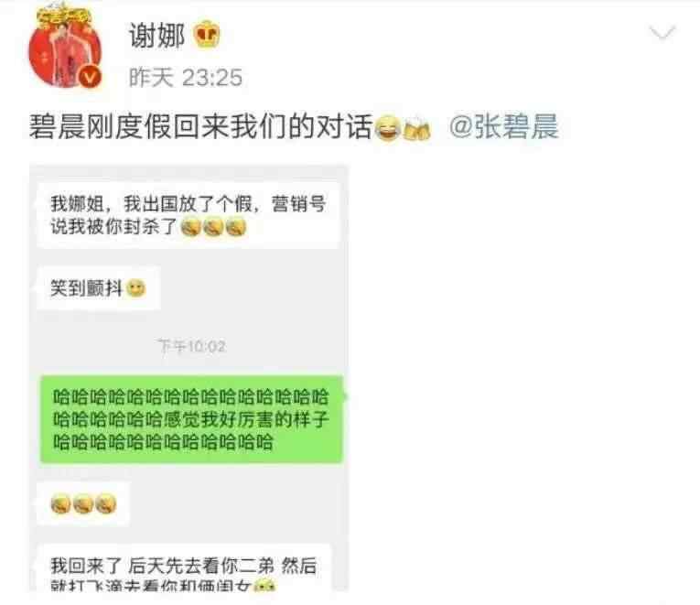Open the 谢娜 username link
700x605 pixels.
point(156,36)
